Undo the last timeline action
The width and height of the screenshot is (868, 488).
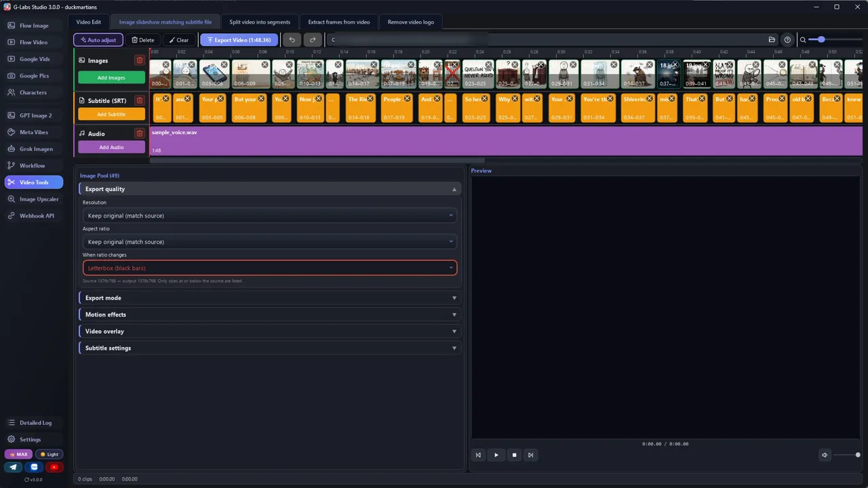click(x=292, y=40)
